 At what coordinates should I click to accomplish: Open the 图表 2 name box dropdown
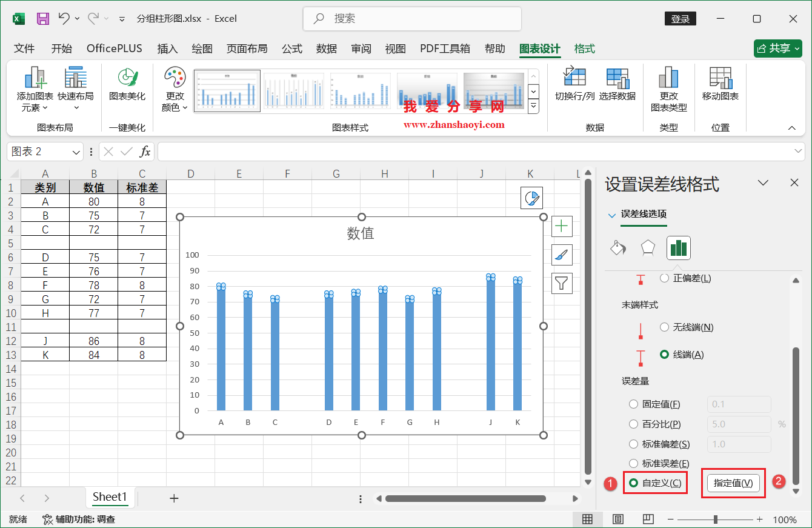(75, 152)
